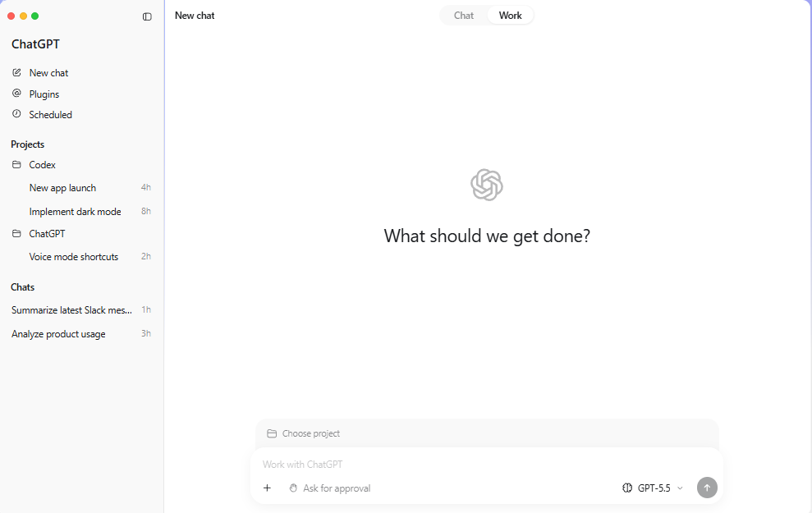Click the OpenAI logo in center

pos(487,185)
